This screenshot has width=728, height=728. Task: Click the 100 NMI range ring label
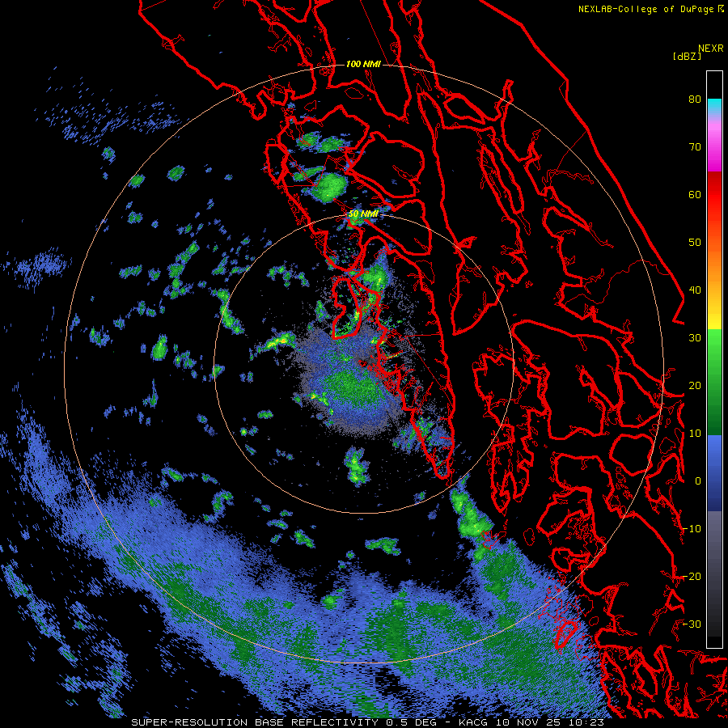tap(363, 64)
